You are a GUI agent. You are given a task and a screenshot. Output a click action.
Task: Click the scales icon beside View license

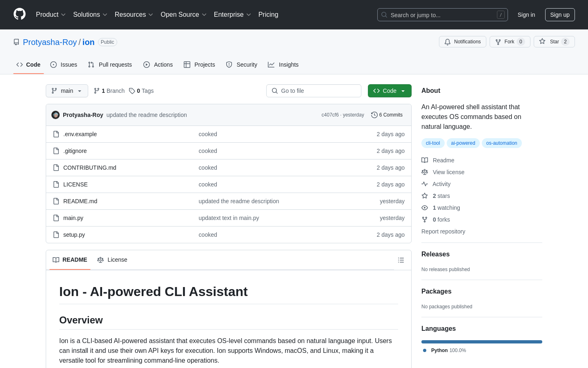click(425, 172)
